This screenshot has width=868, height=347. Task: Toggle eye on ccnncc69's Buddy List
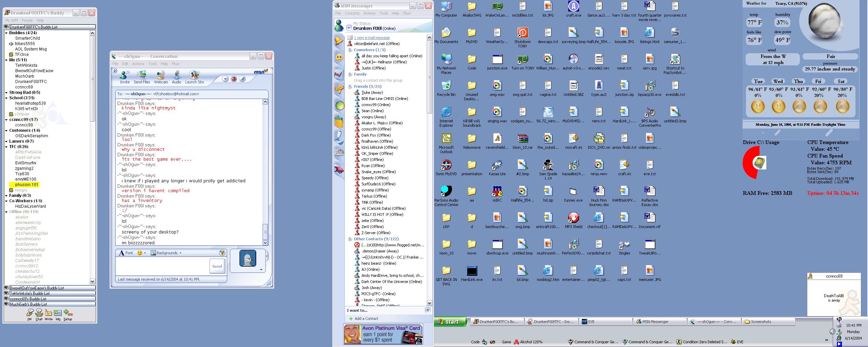[x=6, y=299]
